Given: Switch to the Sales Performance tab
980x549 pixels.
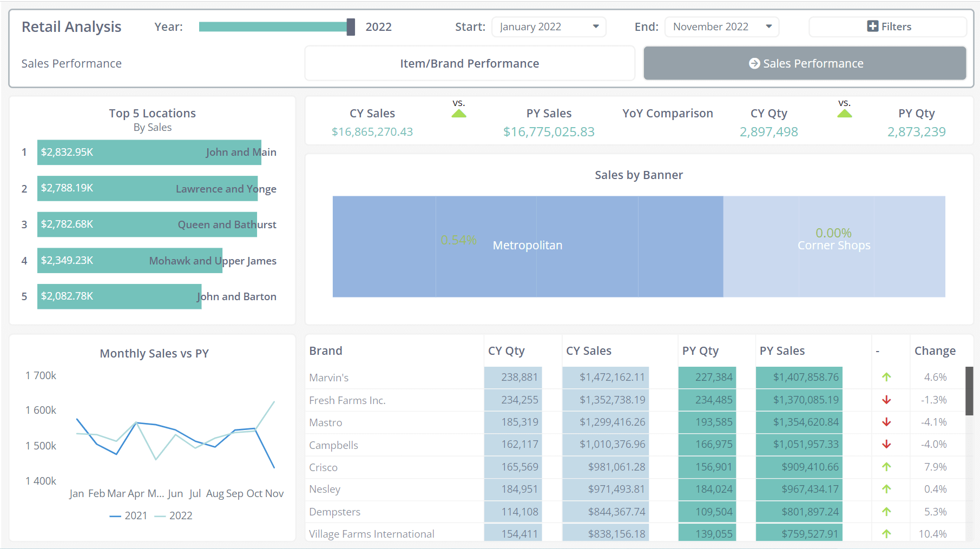Looking at the screenshot, I should point(804,63).
